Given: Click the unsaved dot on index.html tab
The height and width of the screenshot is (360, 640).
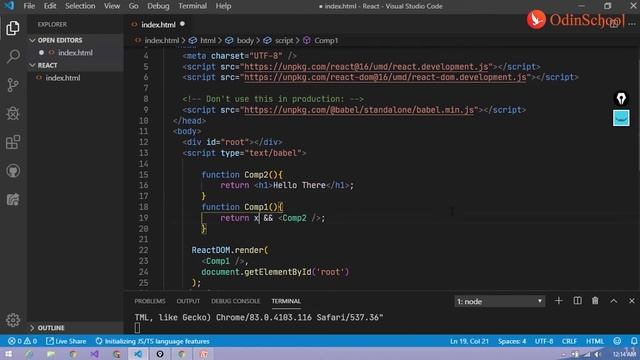Looking at the screenshot, I should tap(182, 24).
